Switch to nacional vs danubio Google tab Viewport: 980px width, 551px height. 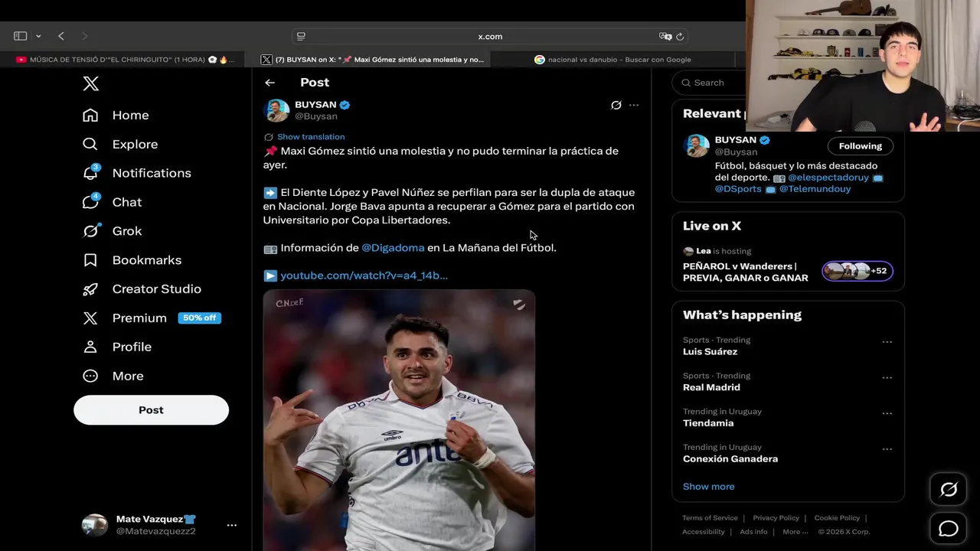(x=612, y=59)
